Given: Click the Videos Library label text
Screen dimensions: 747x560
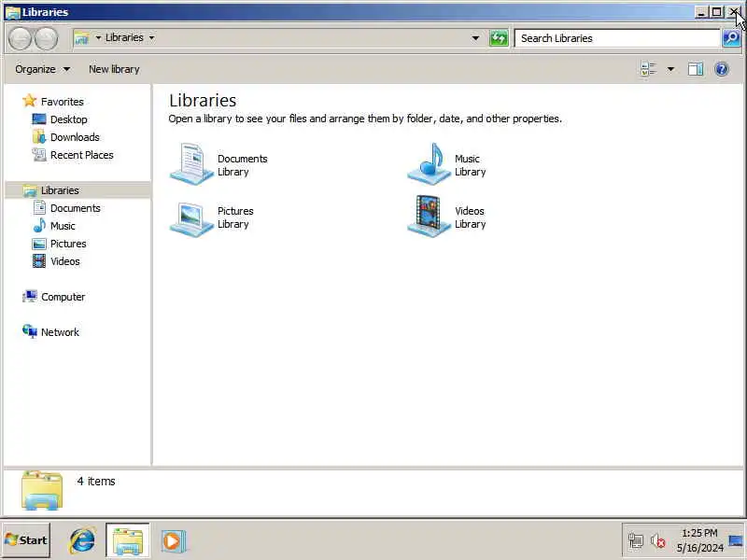Looking at the screenshot, I should click(x=471, y=217).
